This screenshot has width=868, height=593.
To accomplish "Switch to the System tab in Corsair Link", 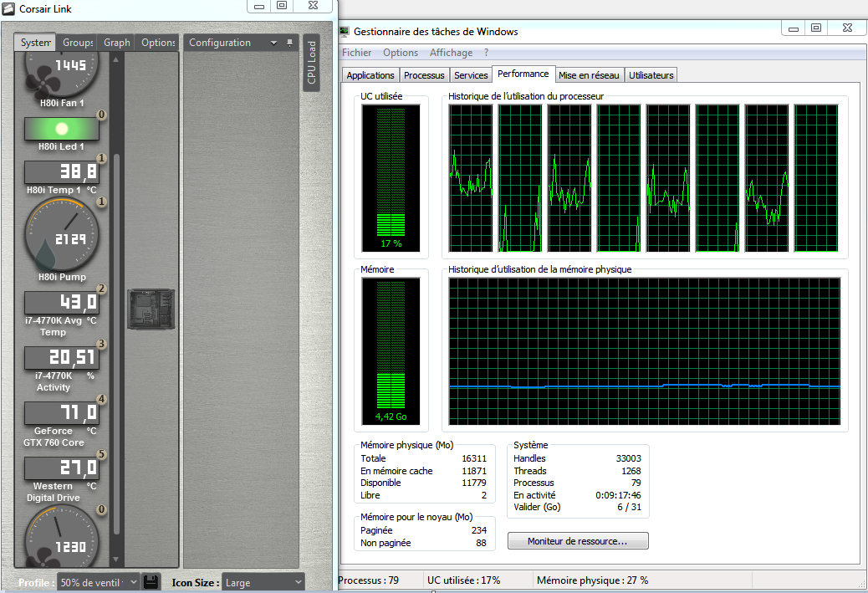I will [35, 43].
